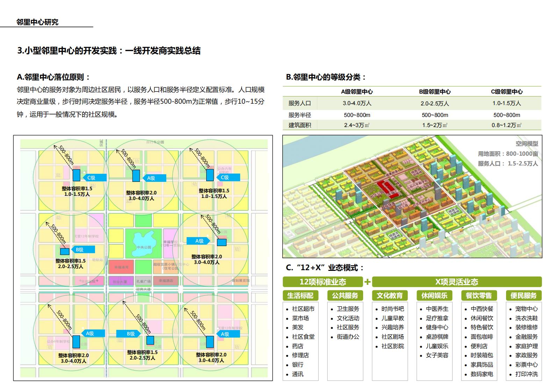The image size is (555, 392).
Task: Click the 中医养生 list item
Action: (437, 309)
